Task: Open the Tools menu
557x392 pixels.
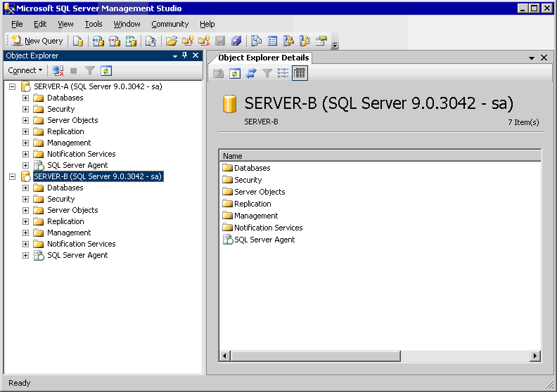Action: 94,24
